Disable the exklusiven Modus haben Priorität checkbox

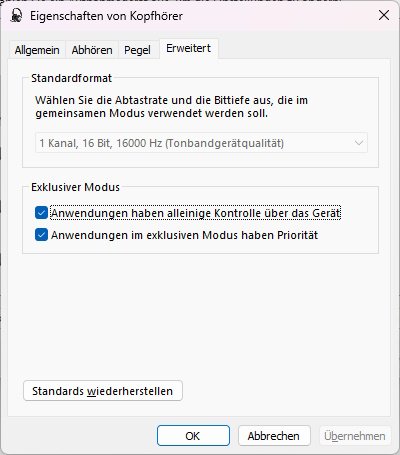pos(41,235)
